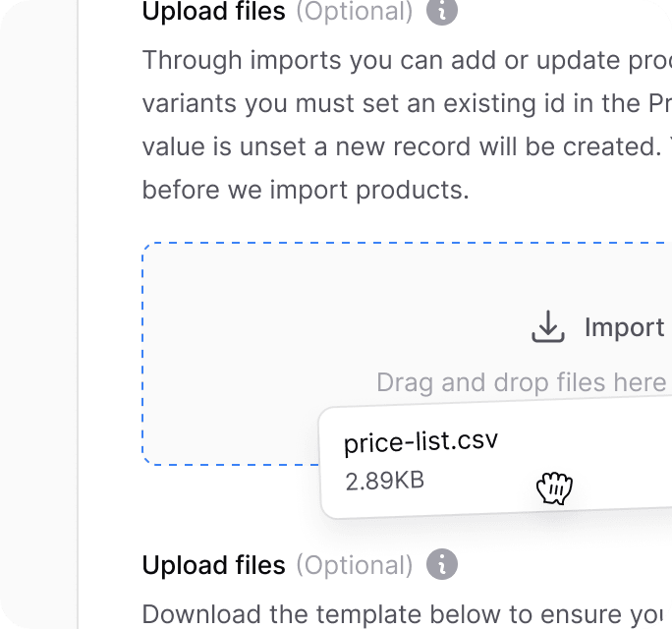Click the 'before we import products.' text
The image size is (672, 629).
pos(306,190)
